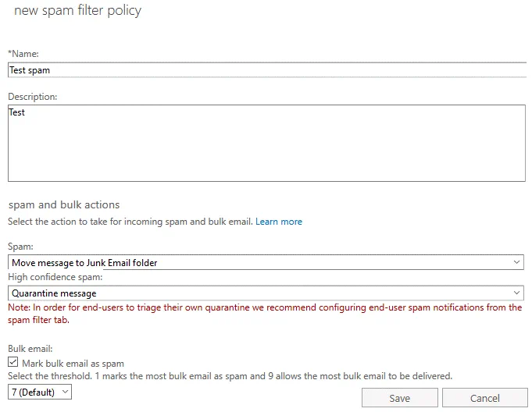Click the chevron on Quarantine message dropdown
The width and height of the screenshot is (532, 412).
click(516, 293)
